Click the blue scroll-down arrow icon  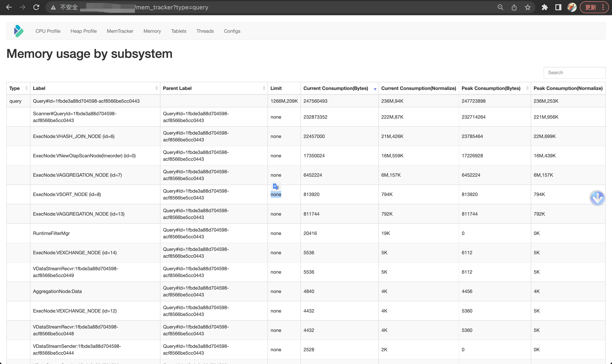click(598, 198)
